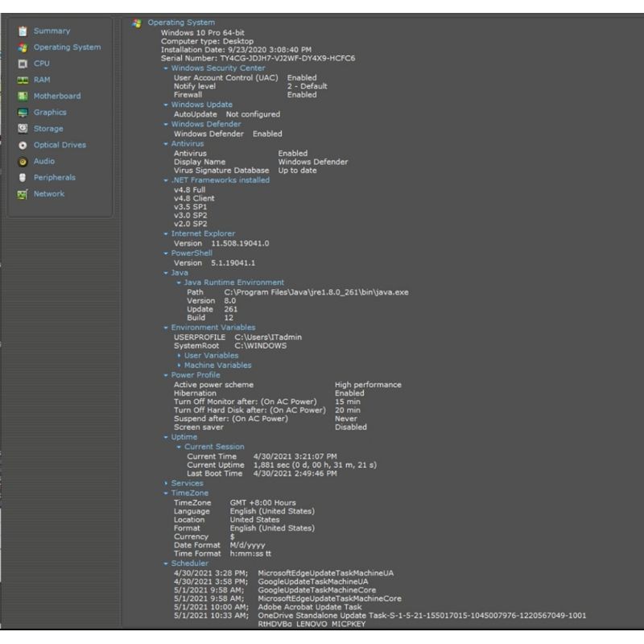This screenshot has width=644, height=644.
Task: Click the Storage drive icon
Action: pos(23,129)
